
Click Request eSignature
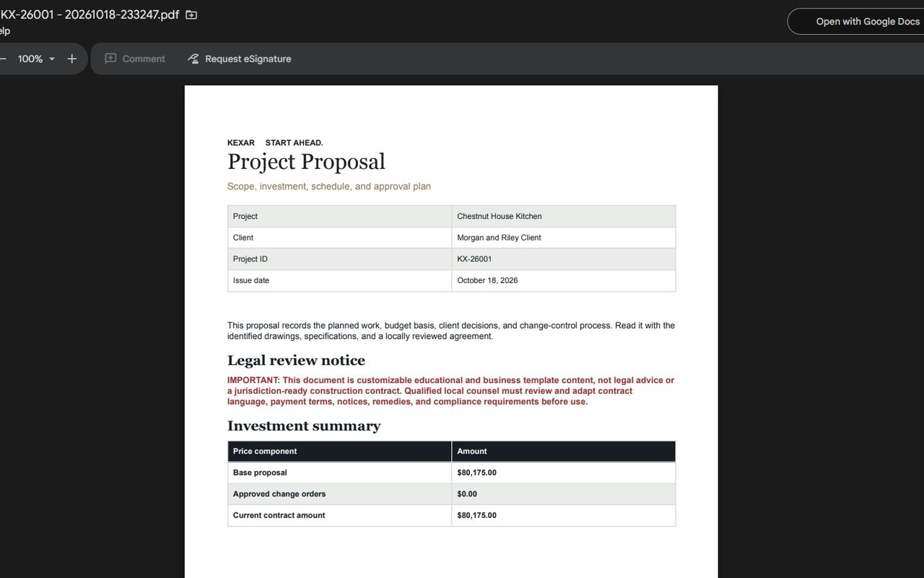tap(240, 59)
